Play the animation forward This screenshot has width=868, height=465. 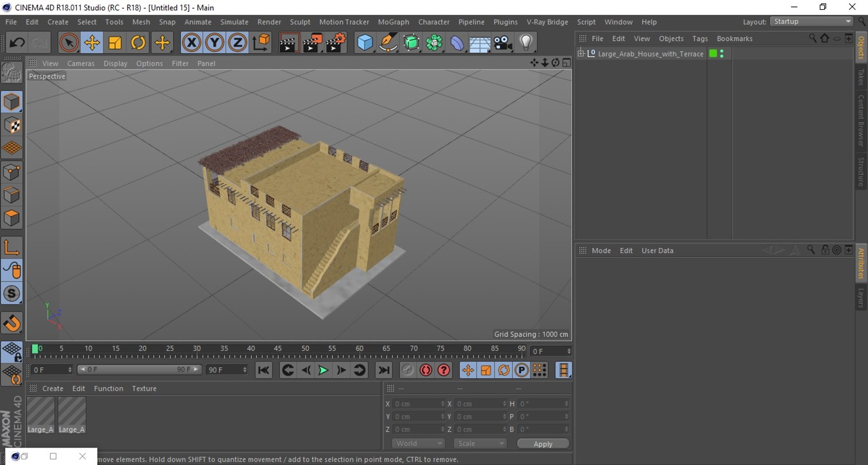(323, 370)
